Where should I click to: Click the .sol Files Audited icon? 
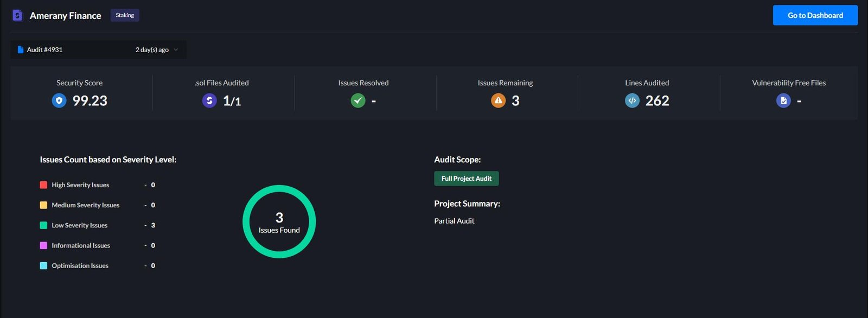(x=209, y=100)
